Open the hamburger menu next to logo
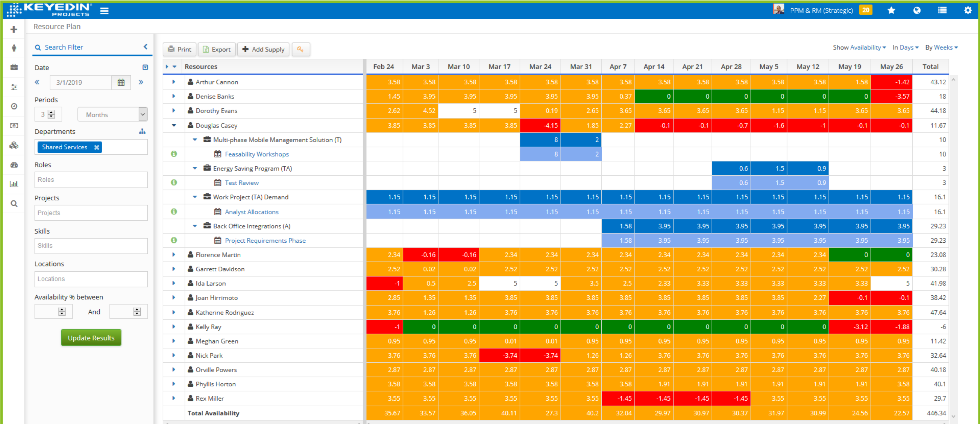Image resolution: width=980 pixels, height=424 pixels. coord(104,11)
